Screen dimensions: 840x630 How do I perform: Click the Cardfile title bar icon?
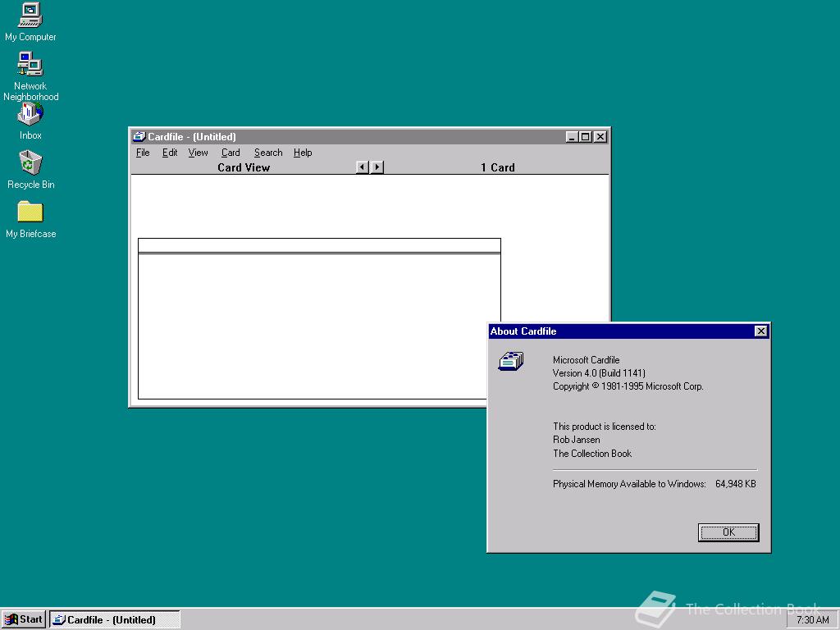click(x=139, y=137)
